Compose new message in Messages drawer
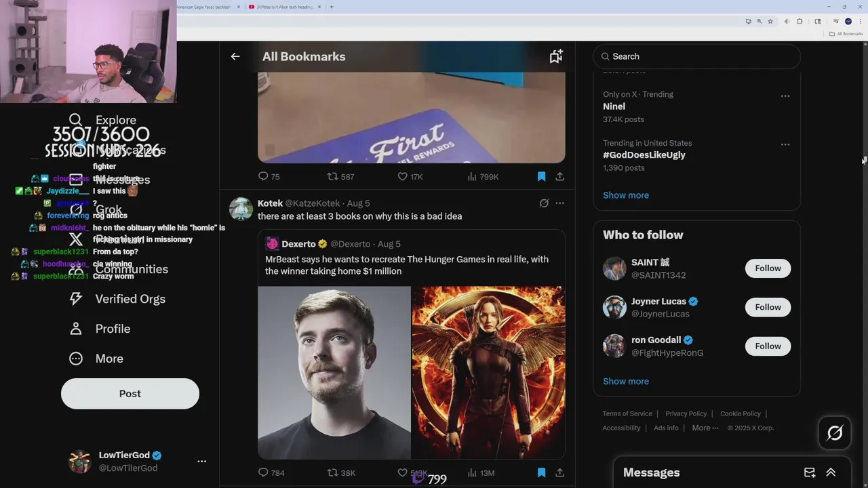 point(810,472)
